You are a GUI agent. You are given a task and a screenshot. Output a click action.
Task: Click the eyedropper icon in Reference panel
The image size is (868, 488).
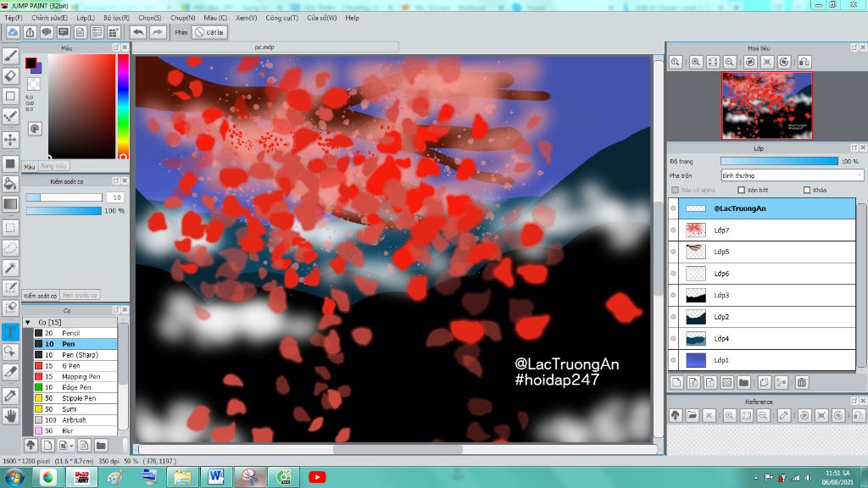[x=784, y=415]
